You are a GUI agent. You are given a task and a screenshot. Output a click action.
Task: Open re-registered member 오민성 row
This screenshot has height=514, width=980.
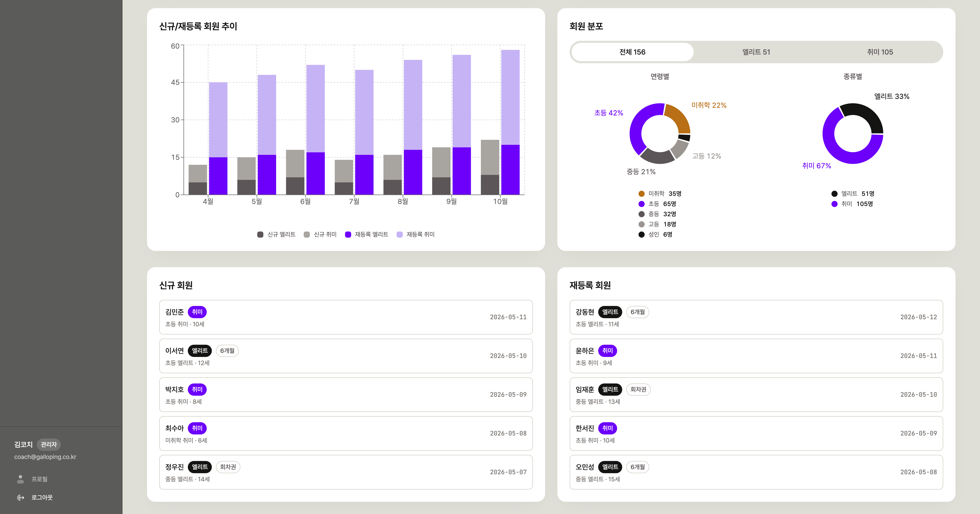pyautogui.click(x=756, y=472)
